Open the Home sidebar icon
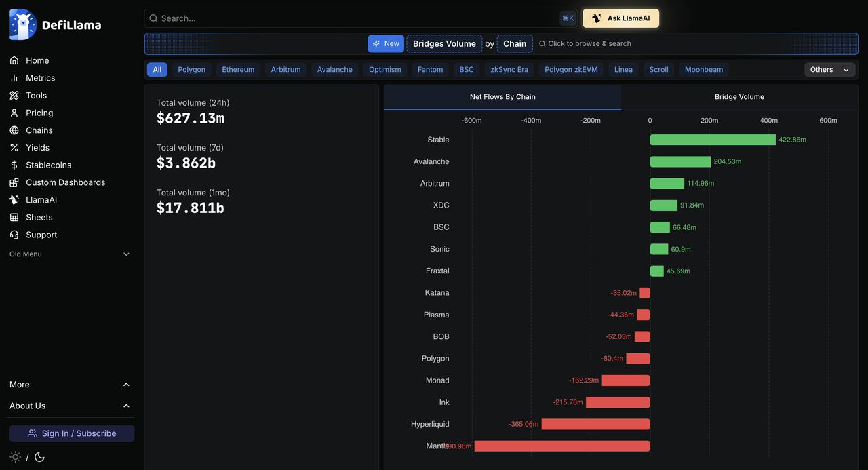Image resolution: width=868 pixels, height=470 pixels. 14,60
